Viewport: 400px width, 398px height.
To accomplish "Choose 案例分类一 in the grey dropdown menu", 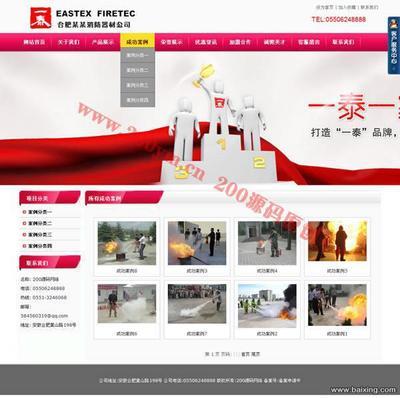I will [x=137, y=55].
